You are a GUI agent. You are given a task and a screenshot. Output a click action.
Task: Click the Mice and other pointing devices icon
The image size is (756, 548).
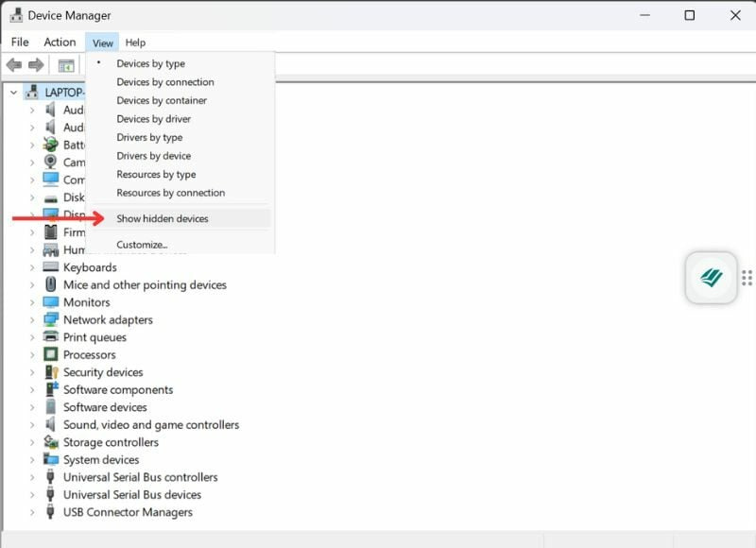[x=50, y=284]
